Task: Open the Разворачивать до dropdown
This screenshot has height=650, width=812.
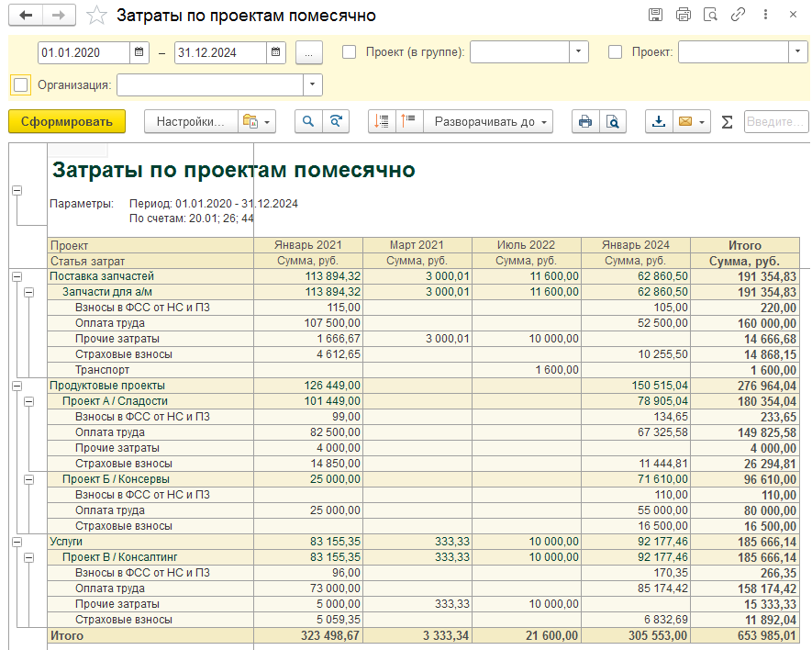Action: [488, 122]
